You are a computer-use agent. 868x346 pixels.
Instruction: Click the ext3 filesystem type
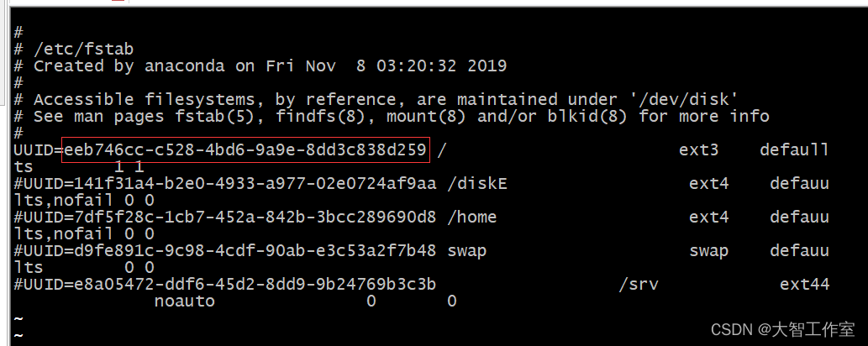tap(699, 150)
